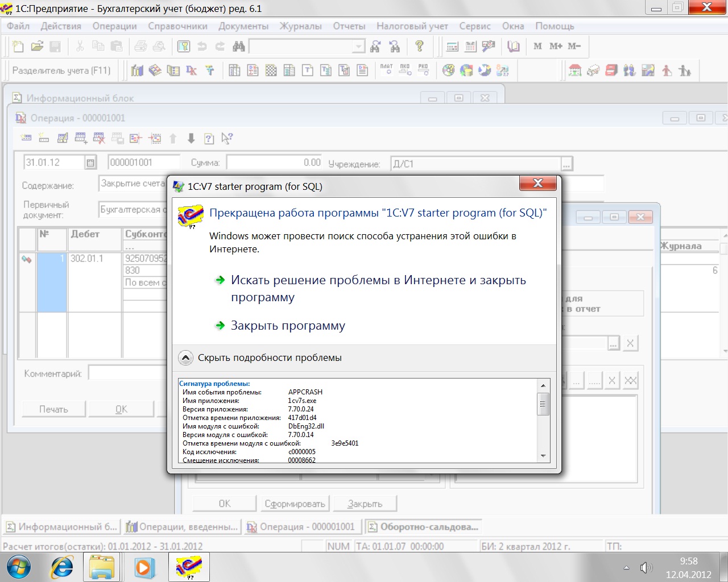The width and height of the screenshot is (728, 582).
Task: Switch to Оборотно-сальдова... window tab
Action: pos(423,527)
